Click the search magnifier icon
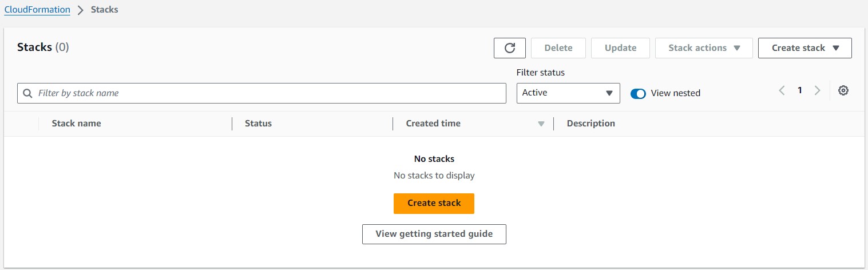 [x=27, y=93]
